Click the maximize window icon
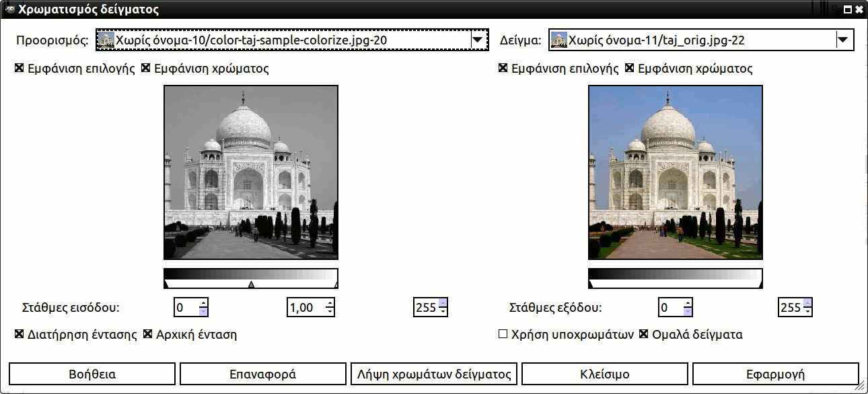Image resolution: width=868 pixels, height=394 pixels. click(x=847, y=9)
